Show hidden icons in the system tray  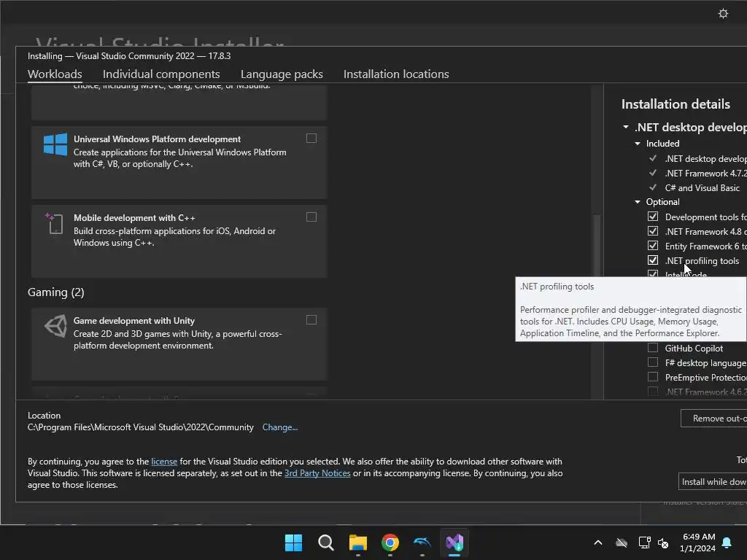pos(598,542)
